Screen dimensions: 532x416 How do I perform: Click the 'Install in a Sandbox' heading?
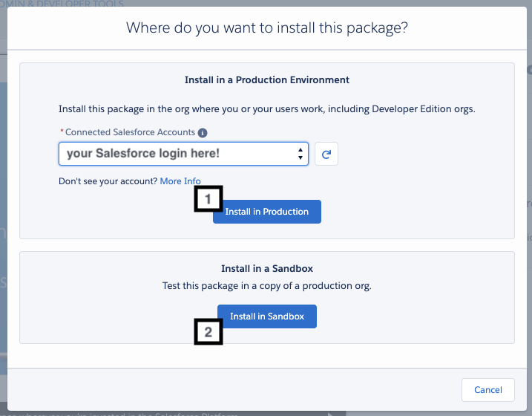pyautogui.click(x=267, y=268)
